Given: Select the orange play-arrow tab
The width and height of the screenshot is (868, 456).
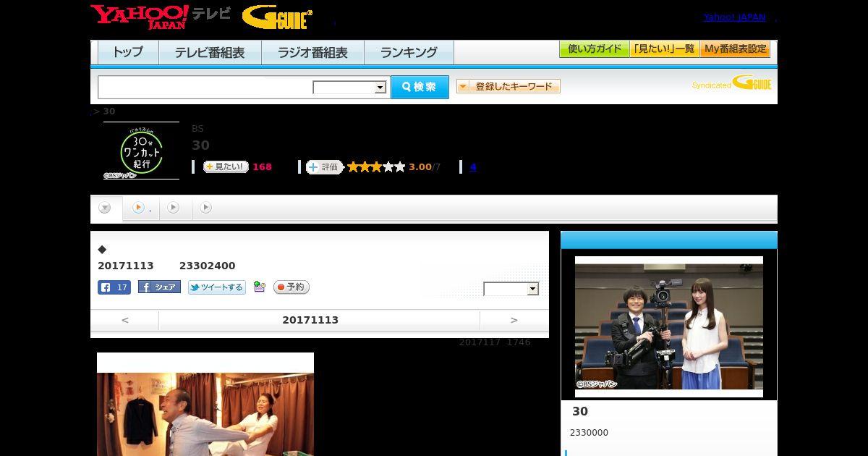Looking at the screenshot, I should point(141,208).
